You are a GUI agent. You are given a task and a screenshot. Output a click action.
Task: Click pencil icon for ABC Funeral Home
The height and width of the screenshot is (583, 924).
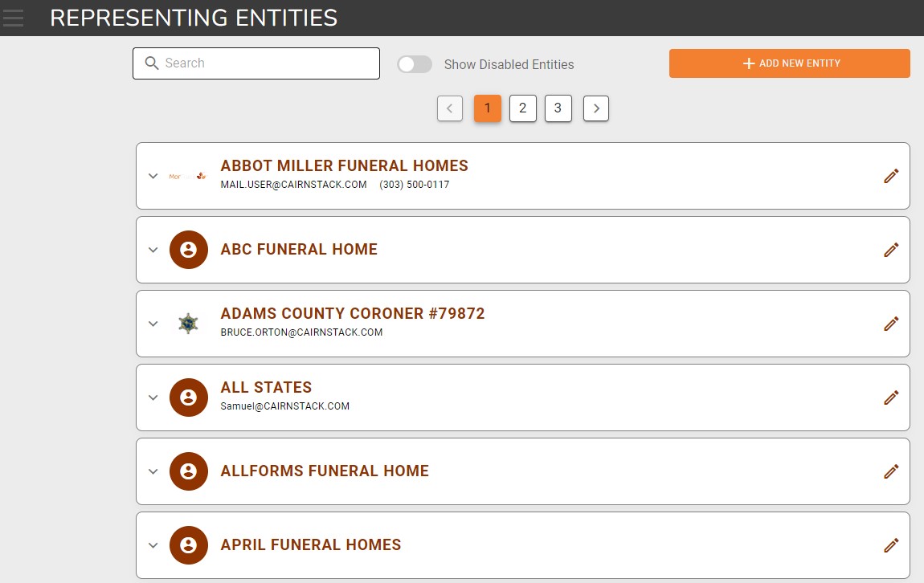(x=890, y=250)
